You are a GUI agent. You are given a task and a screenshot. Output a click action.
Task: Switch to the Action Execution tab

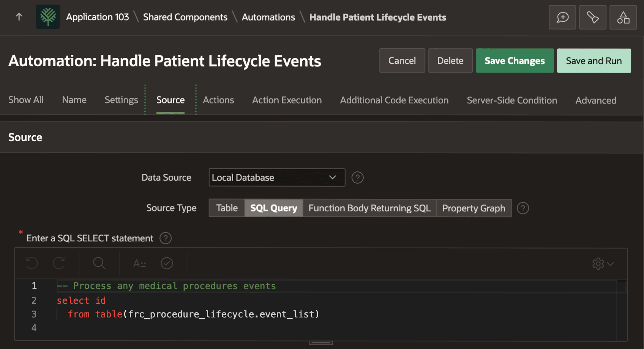pos(287,100)
